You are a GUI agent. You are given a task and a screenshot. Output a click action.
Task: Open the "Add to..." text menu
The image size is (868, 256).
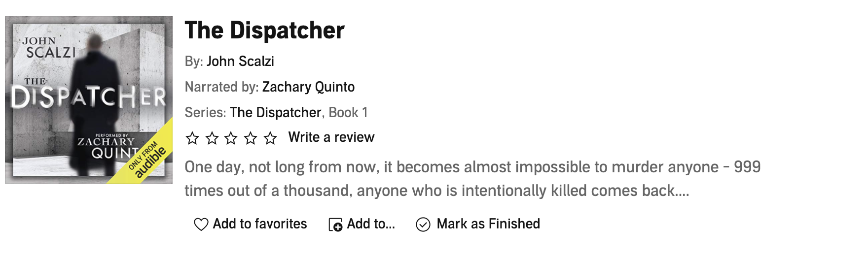pyautogui.click(x=371, y=224)
